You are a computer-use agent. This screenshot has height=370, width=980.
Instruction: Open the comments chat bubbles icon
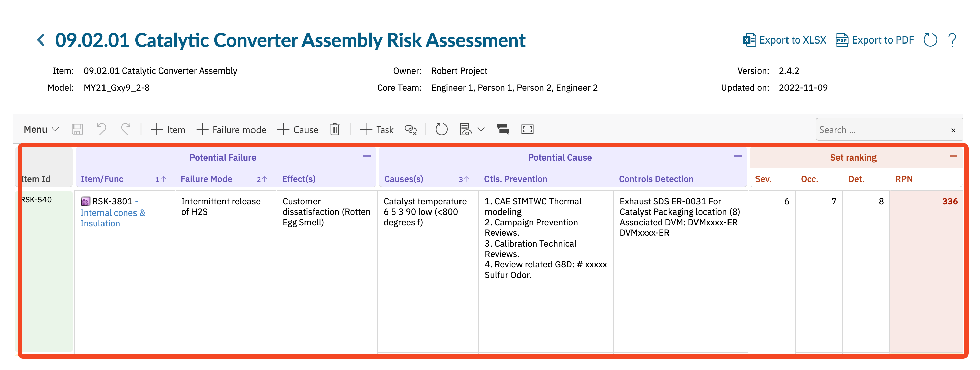503,130
